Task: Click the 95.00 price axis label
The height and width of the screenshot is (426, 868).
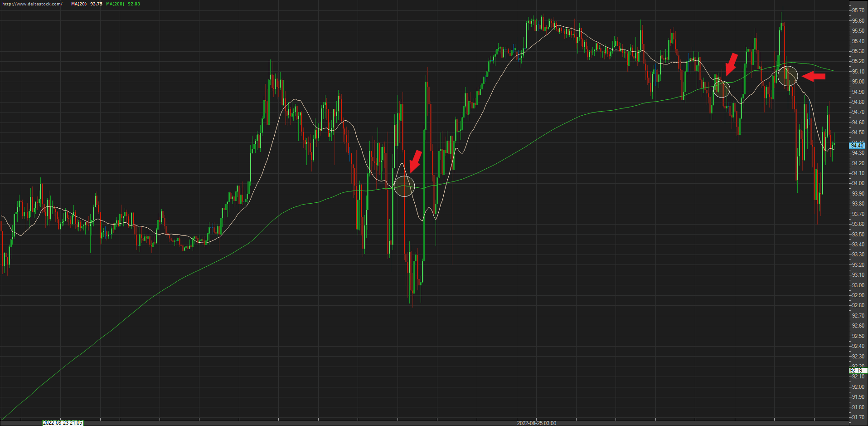Action: tap(858, 82)
